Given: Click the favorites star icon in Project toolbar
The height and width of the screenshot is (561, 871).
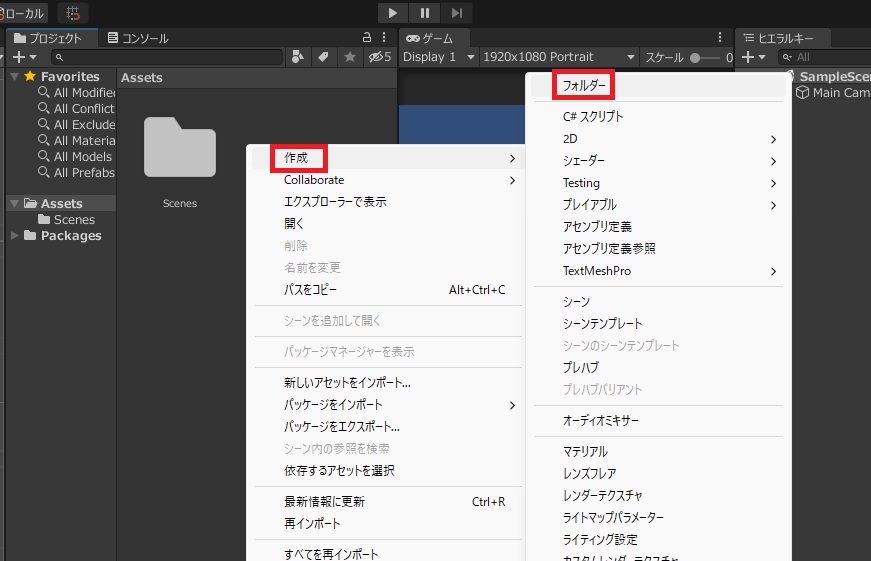Looking at the screenshot, I should (x=350, y=57).
